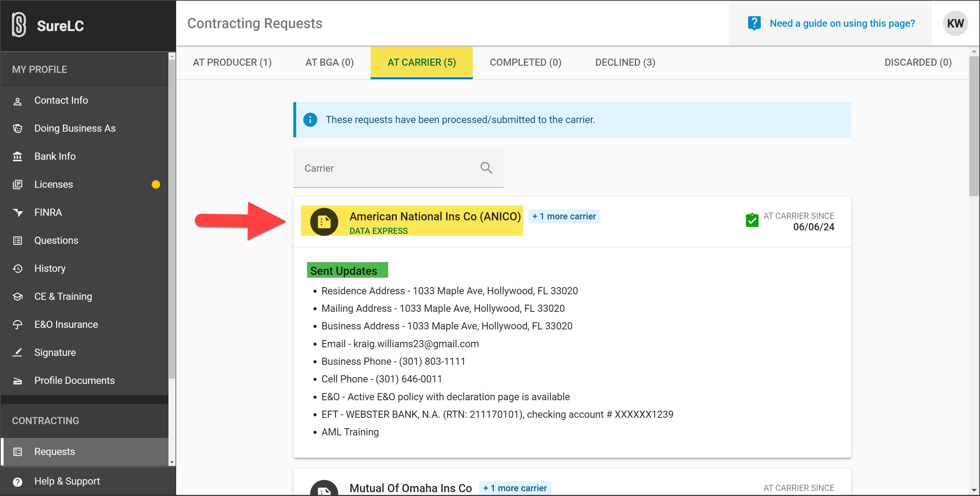Screen dimensions: 980x496
Task: Click inside the Carrier search field
Action: [x=381, y=168]
